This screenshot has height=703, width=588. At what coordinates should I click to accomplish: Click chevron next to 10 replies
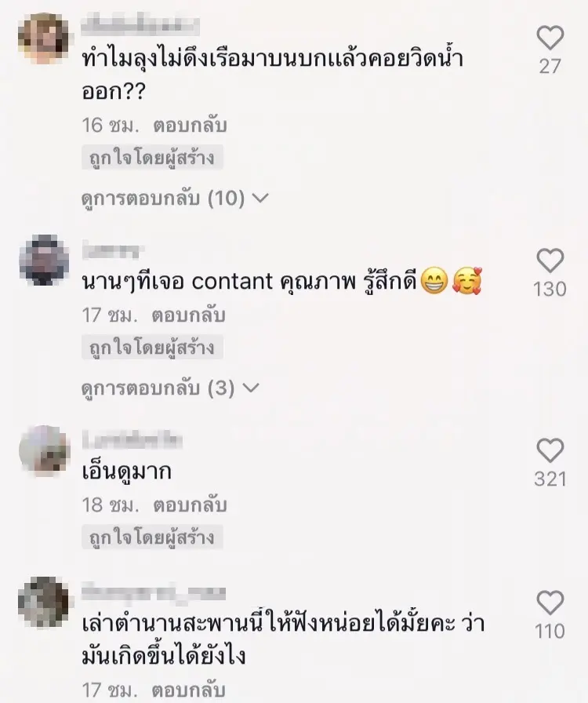click(x=260, y=198)
